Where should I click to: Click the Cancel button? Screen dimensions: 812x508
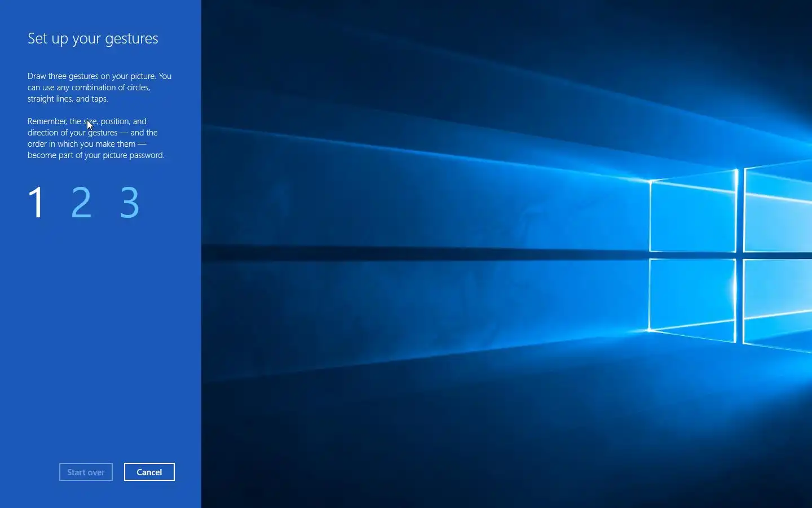149,472
